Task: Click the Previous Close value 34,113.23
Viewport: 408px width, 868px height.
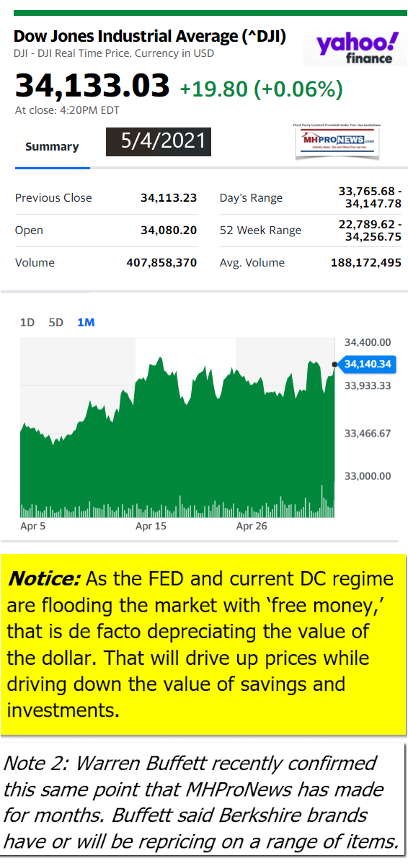Action: (x=169, y=198)
